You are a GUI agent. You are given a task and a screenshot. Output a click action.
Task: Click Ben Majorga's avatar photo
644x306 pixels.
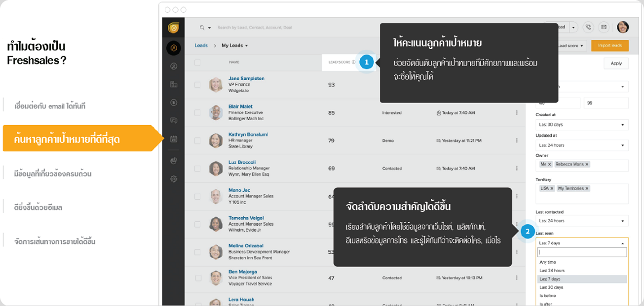[x=216, y=278]
